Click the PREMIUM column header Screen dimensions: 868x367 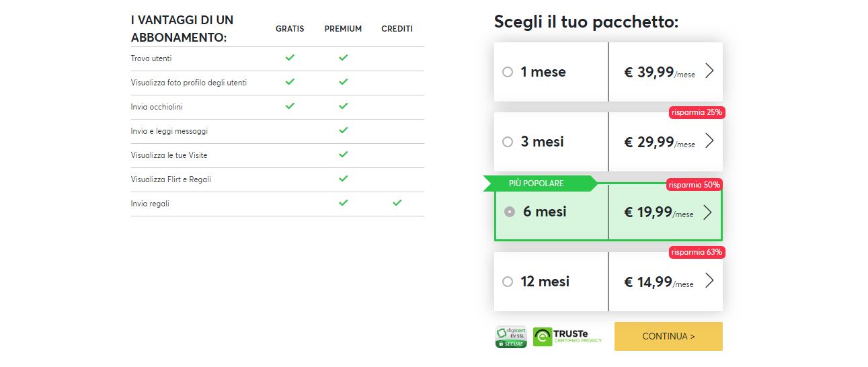click(x=343, y=29)
